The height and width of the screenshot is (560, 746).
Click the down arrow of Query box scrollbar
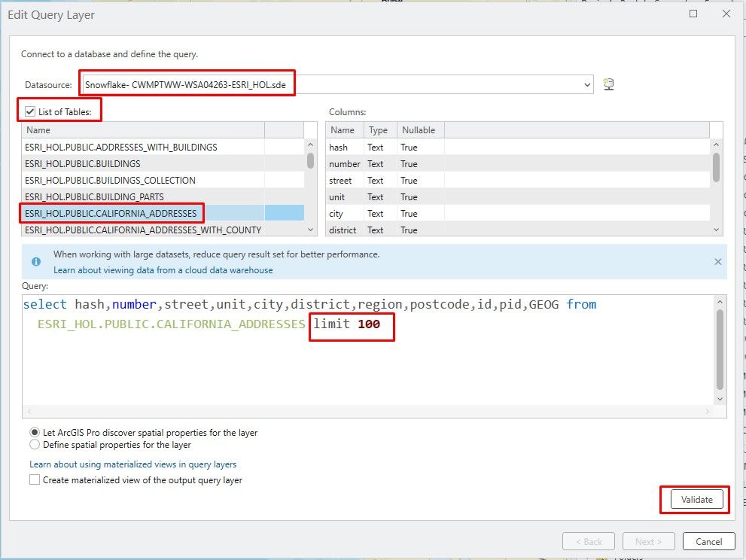click(720, 399)
